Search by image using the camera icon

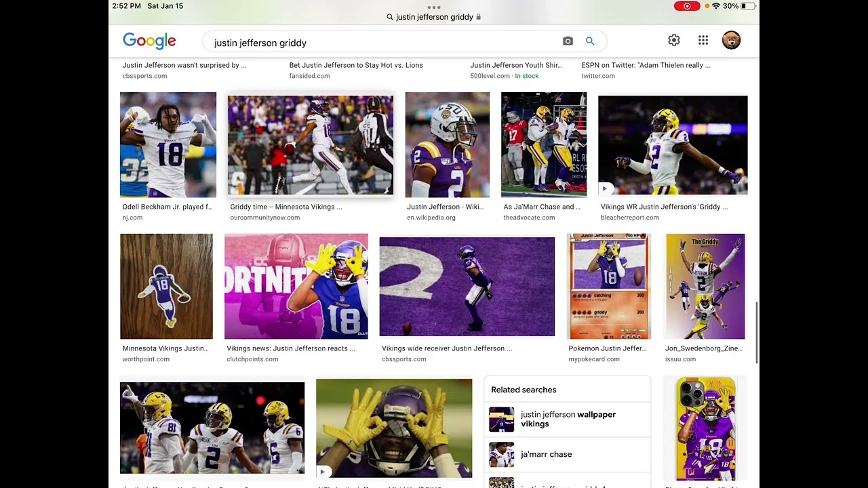568,41
